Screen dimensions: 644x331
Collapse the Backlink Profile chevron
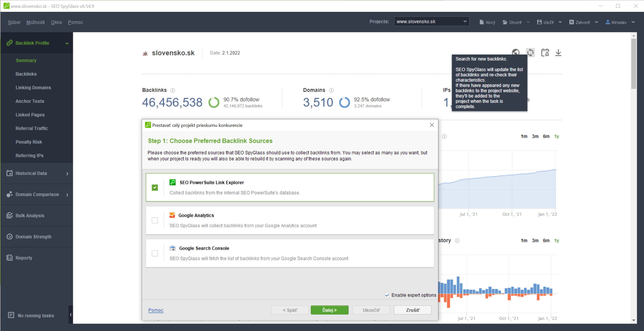[x=67, y=43]
